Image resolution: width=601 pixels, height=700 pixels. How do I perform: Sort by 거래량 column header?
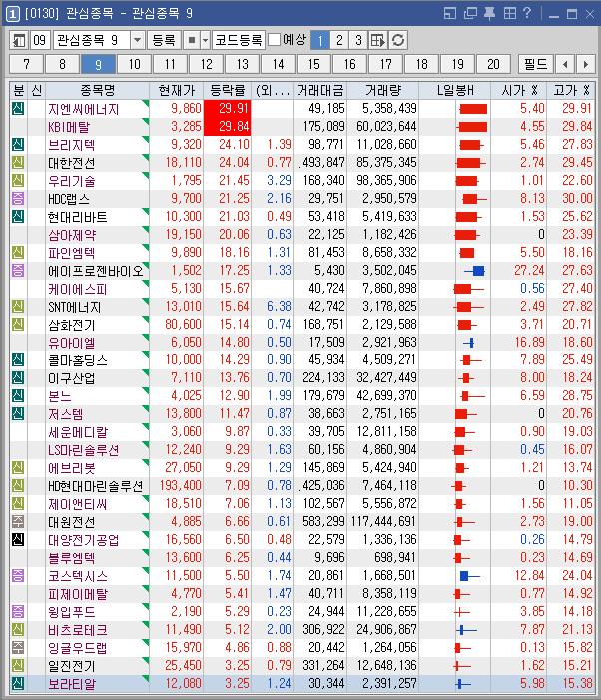point(382,90)
